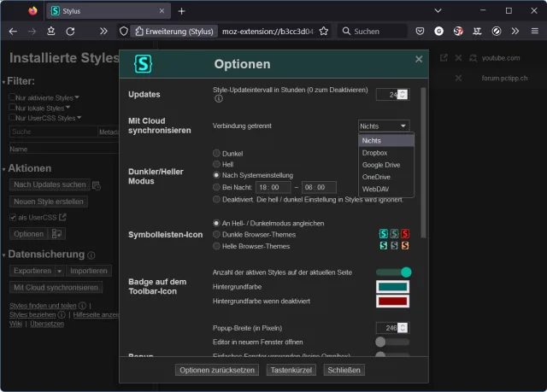
Task: Switch to the Stylus browser tab
Action: point(103,11)
